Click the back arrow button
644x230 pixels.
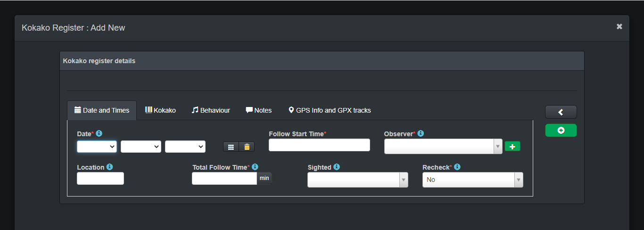pos(561,112)
